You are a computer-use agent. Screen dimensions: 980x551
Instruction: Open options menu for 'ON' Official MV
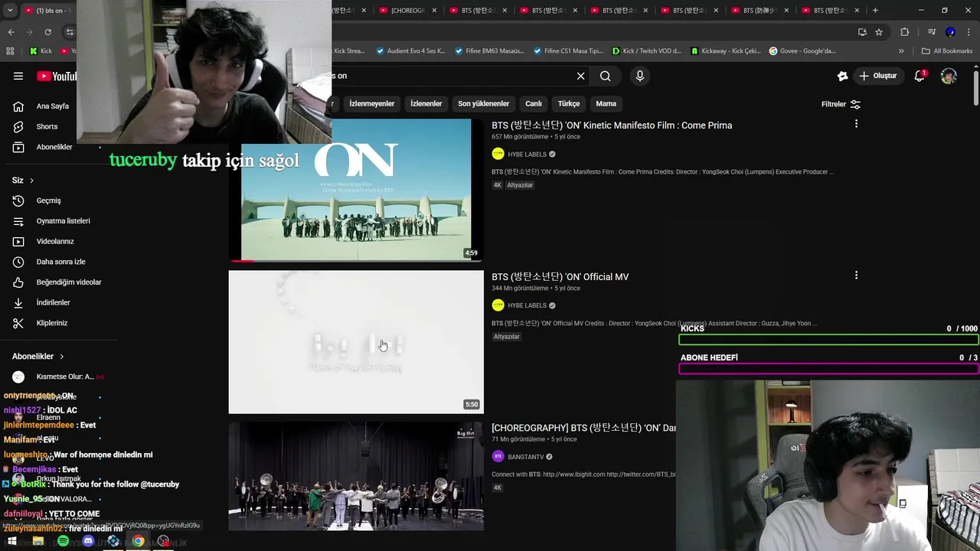coord(856,275)
